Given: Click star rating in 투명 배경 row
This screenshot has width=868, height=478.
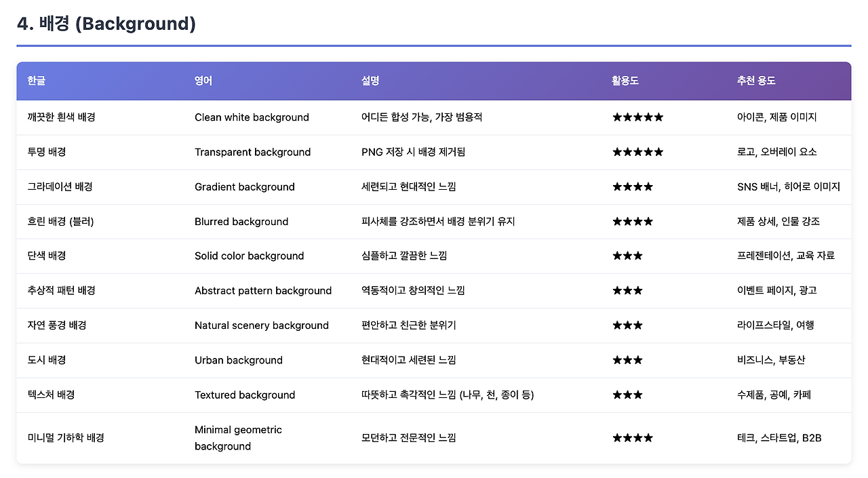Looking at the screenshot, I should click(x=637, y=152).
